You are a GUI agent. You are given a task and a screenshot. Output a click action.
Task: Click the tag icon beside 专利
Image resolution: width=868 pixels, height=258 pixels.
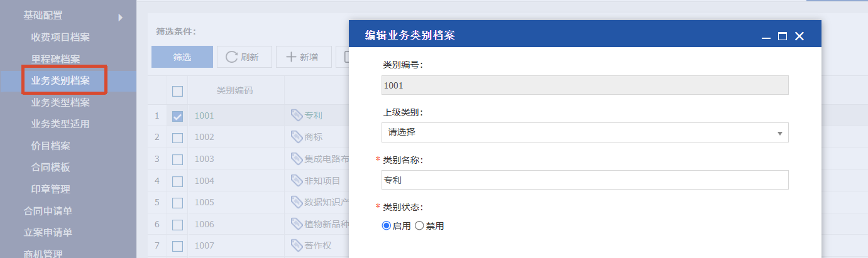click(x=297, y=116)
